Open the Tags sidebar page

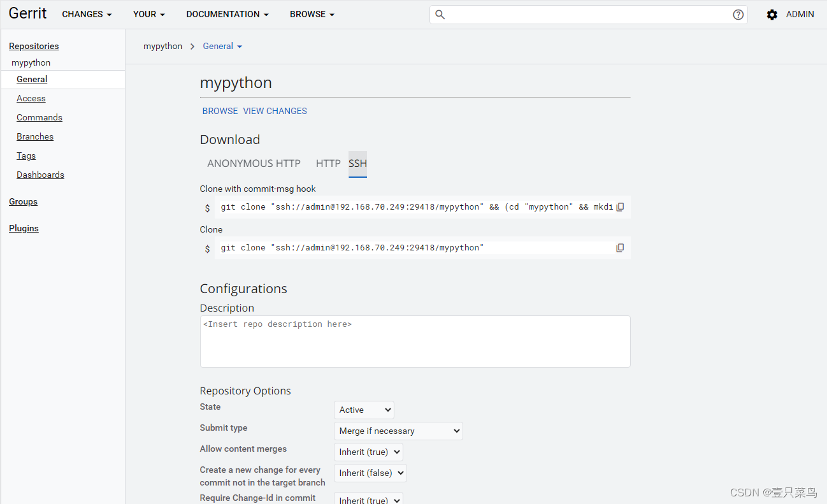pyautogui.click(x=26, y=155)
